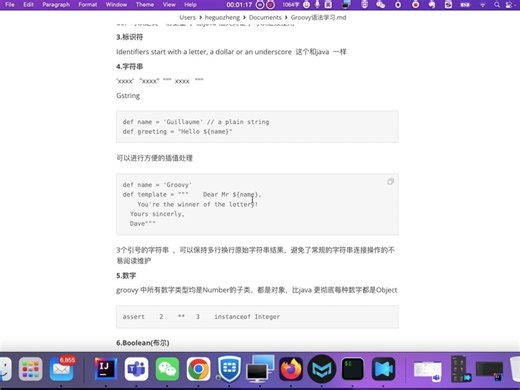Click the 3.标识符 heading

coord(129,37)
